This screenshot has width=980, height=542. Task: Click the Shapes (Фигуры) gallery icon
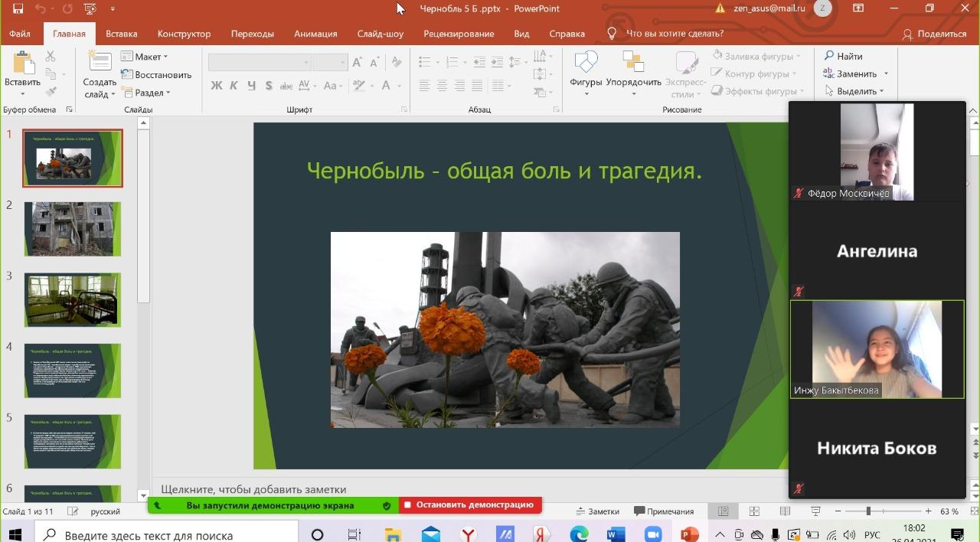586,62
